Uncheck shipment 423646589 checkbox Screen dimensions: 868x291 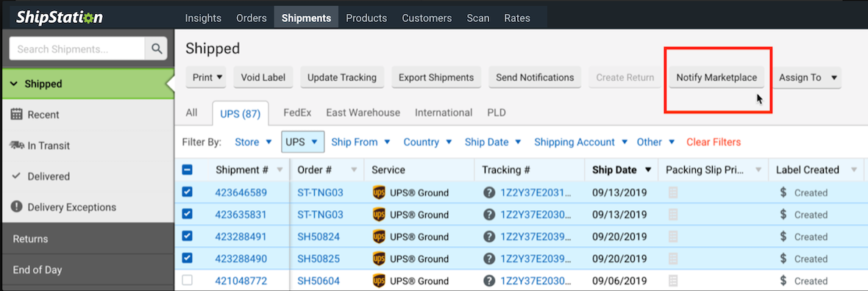(x=187, y=192)
